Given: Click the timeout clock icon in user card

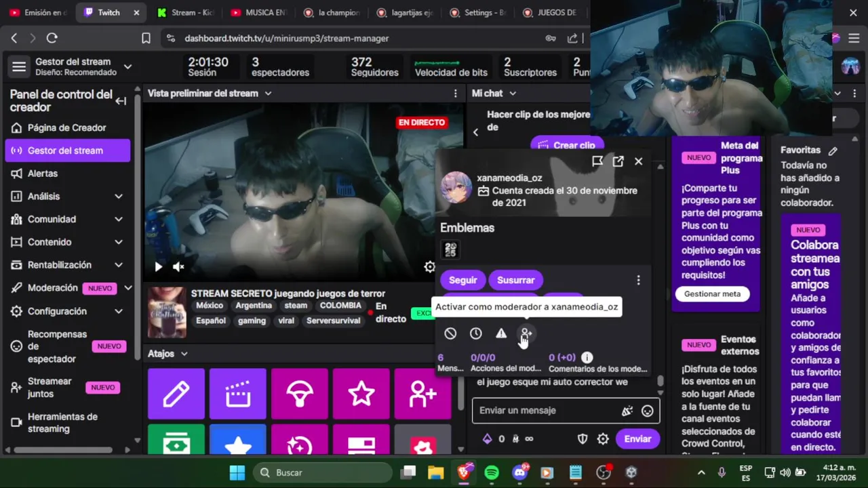Looking at the screenshot, I should point(476,333).
